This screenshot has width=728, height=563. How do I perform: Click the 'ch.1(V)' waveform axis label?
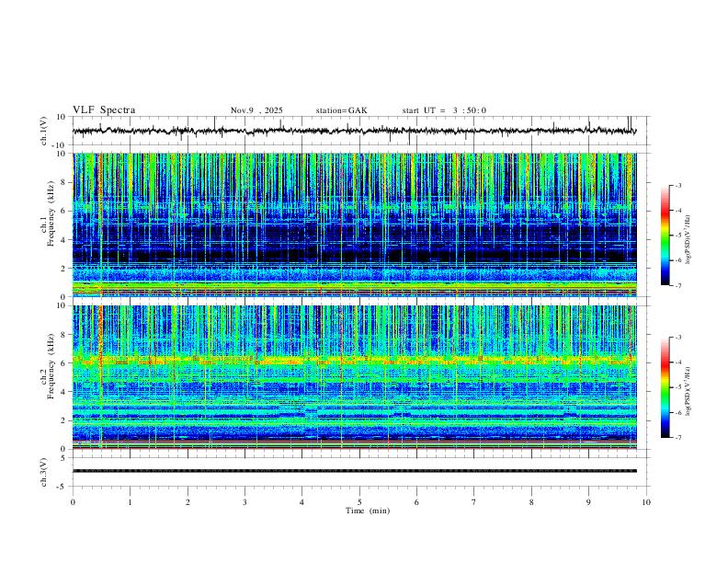coord(44,131)
